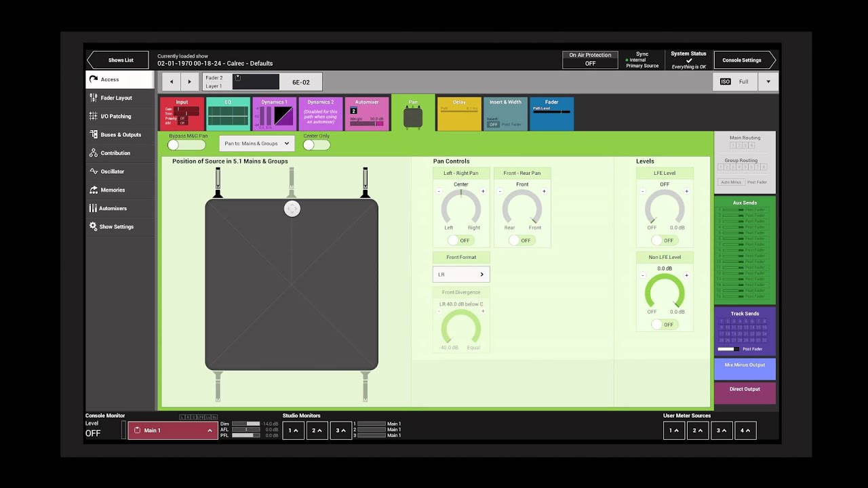The height and width of the screenshot is (488, 868).
Task: Click the surround pan position square
Action: [292, 285]
